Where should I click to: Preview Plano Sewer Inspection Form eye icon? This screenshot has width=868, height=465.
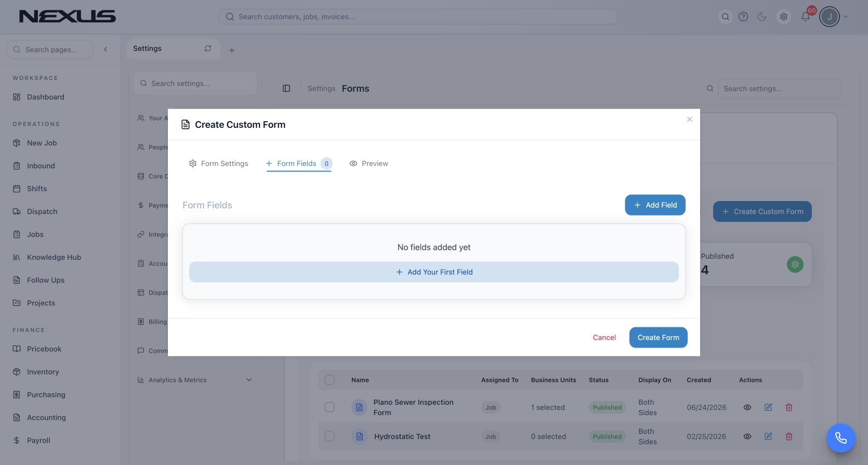[x=747, y=407]
